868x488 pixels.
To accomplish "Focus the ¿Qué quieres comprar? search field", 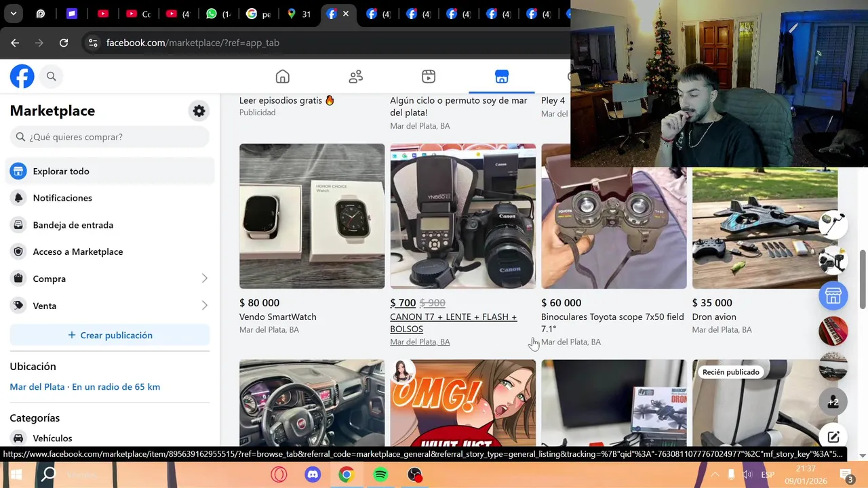I will (x=110, y=137).
